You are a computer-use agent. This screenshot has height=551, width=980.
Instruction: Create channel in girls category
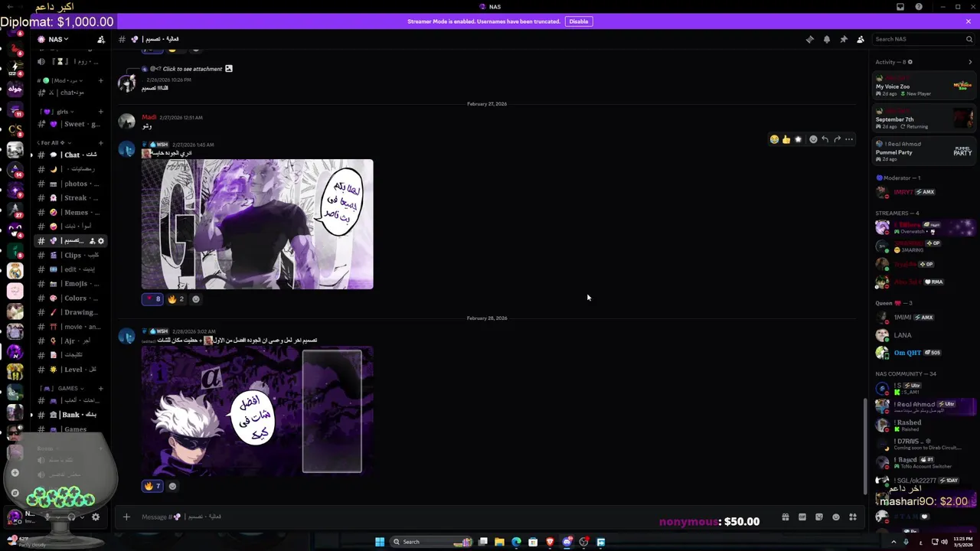[x=100, y=112]
